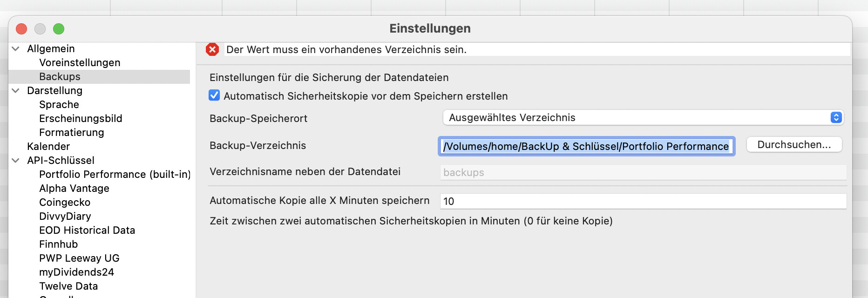Collapse the Darstellung tree section
Image resolution: width=868 pixels, height=298 pixels.
click(16, 91)
